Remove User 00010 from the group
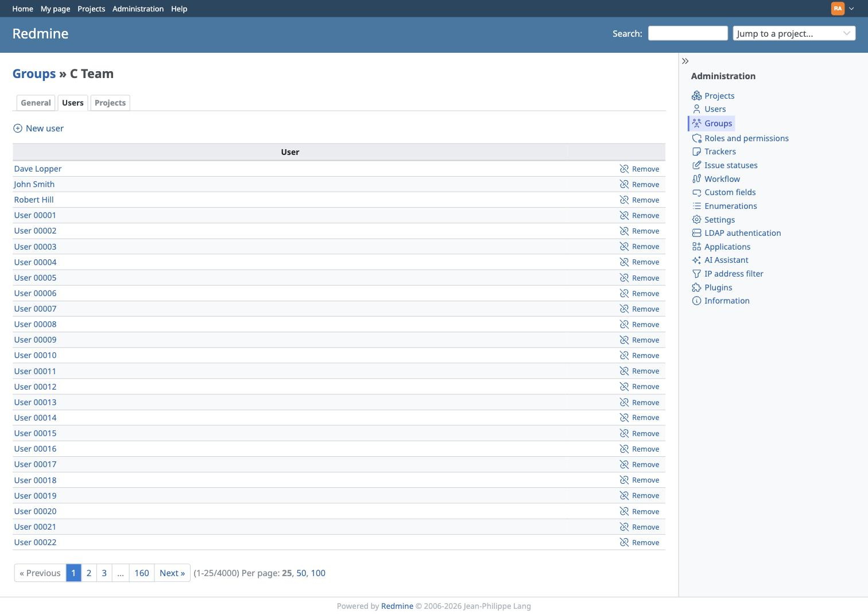This screenshot has height=614, width=868. tap(640, 355)
